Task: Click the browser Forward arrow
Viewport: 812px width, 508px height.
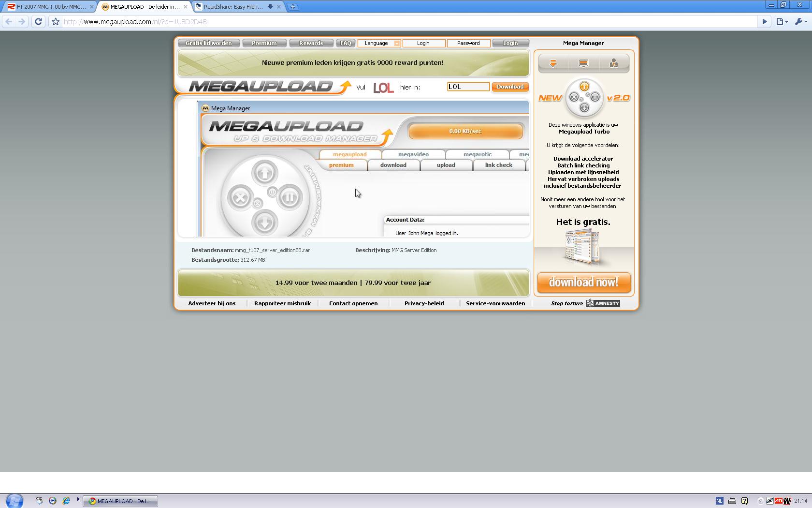Action: (22, 21)
